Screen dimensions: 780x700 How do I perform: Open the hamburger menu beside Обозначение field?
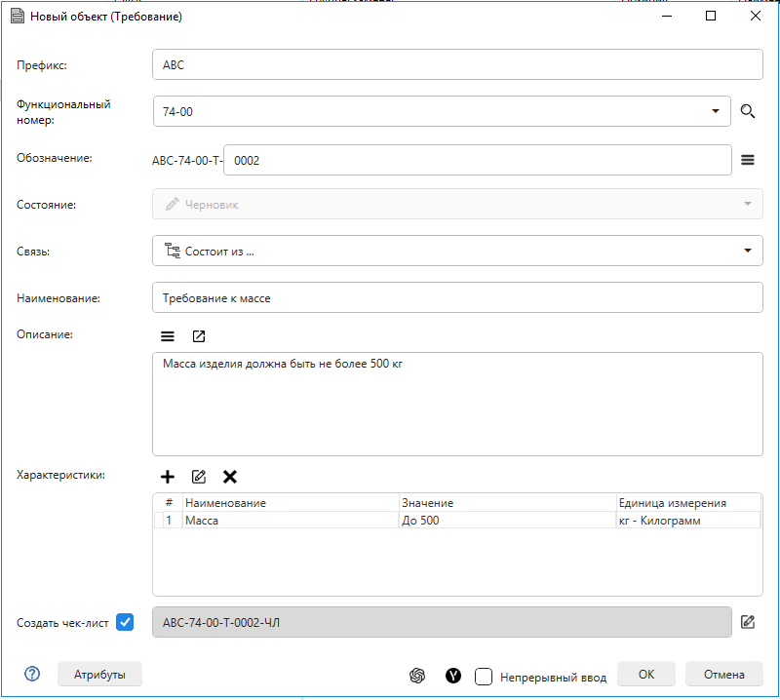pyautogui.click(x=748, y=160)
